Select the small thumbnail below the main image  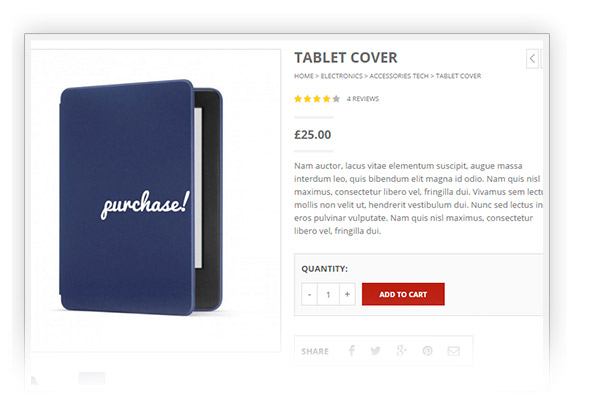click(x=92, y=379)
